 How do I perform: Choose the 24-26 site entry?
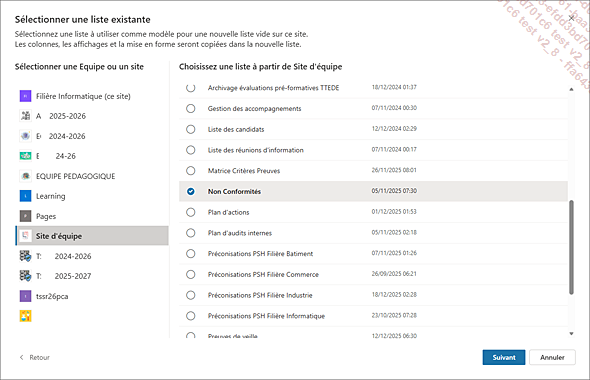click(x=92, y=156)
